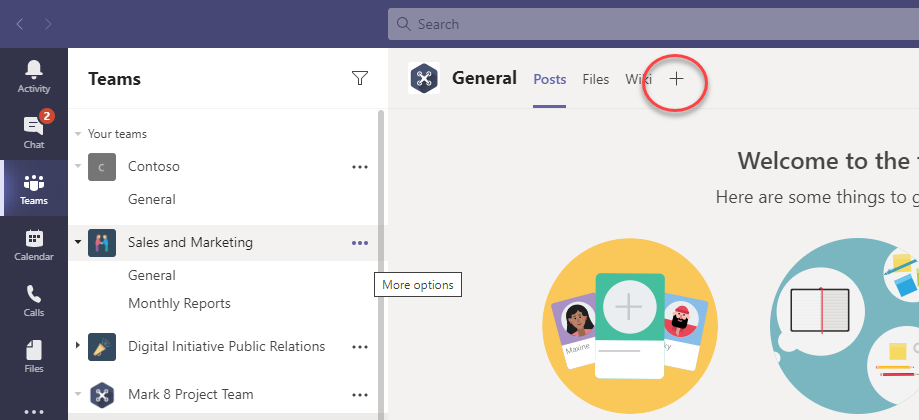Open Chat with 2 unread
The image size is (919, 420).
[x=33, y=132]
